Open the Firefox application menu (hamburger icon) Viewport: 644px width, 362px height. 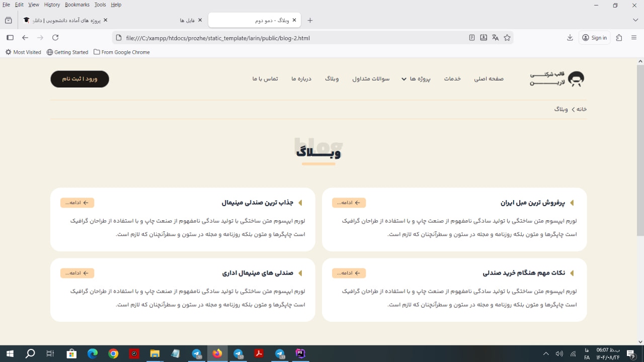click(x=633, y=37)
